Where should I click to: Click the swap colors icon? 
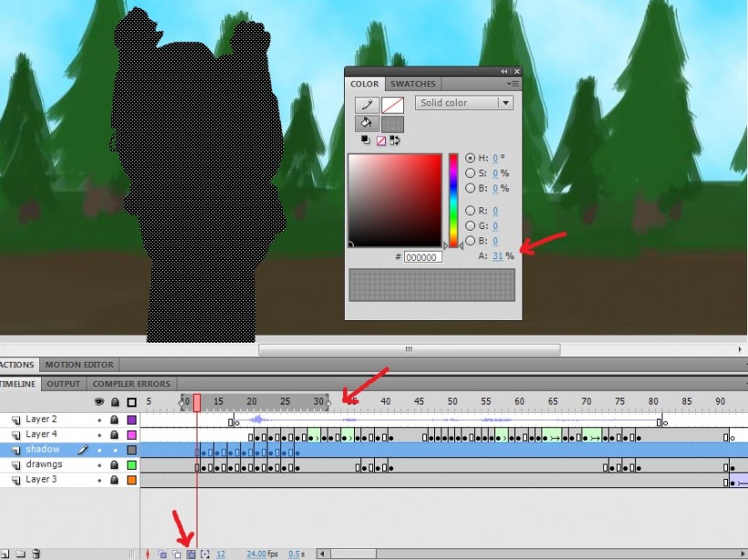[x=395, y=140]
